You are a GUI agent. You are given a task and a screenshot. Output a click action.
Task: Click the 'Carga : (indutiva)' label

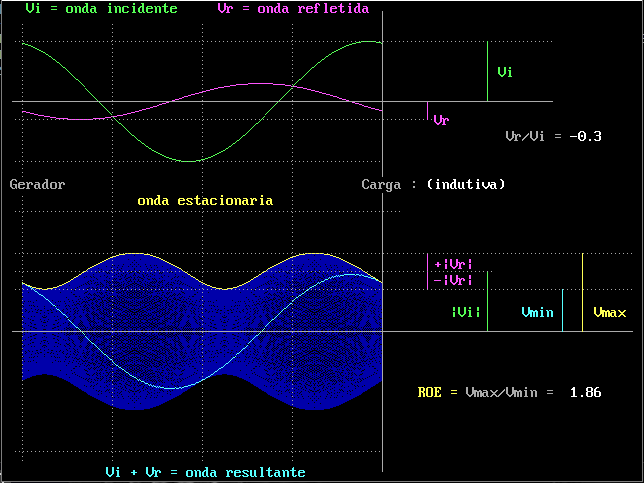pyautogui.click(x=433, y=184)
